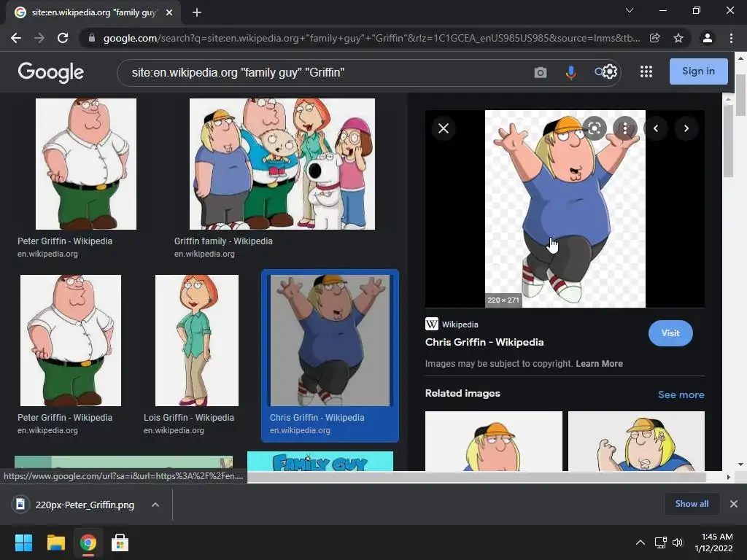
Task: Select the second-row Peter Griffin thumbnail
Action: point(71,341)
